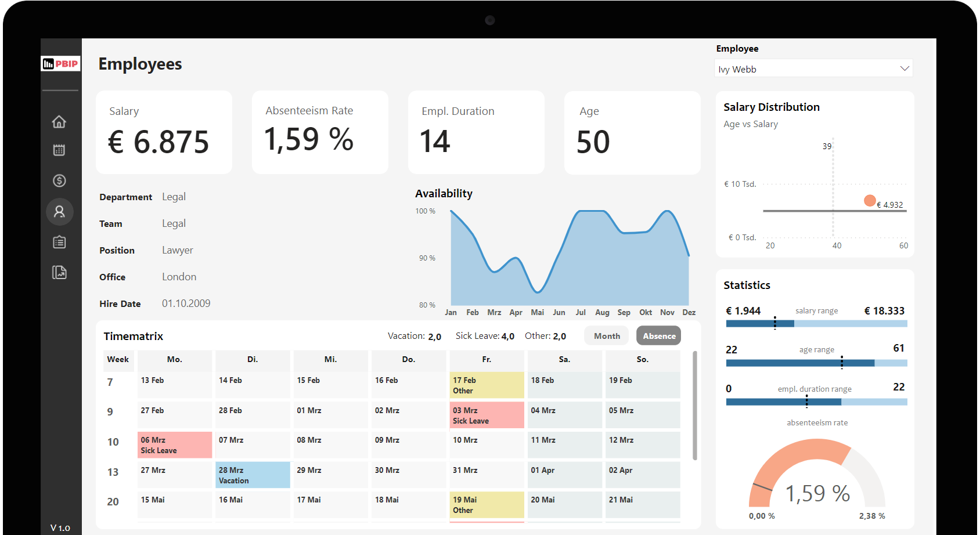Open the report export page in the sidebar
This screenshot has height=535, width=980.
click(x=59, y=272)
